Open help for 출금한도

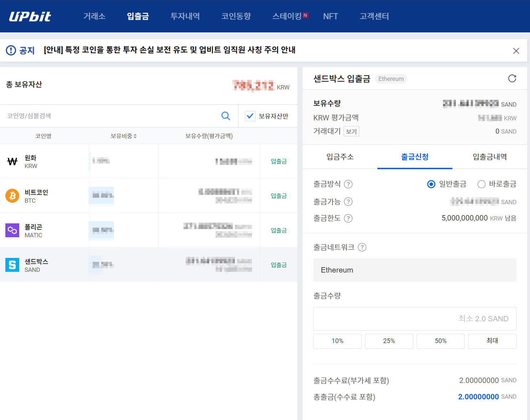[x=348, y=218]
